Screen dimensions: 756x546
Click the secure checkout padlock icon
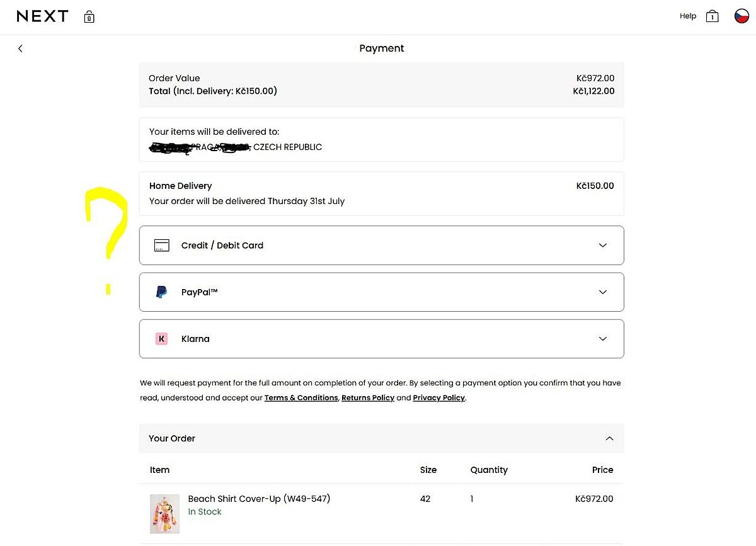tap(89, 17)
